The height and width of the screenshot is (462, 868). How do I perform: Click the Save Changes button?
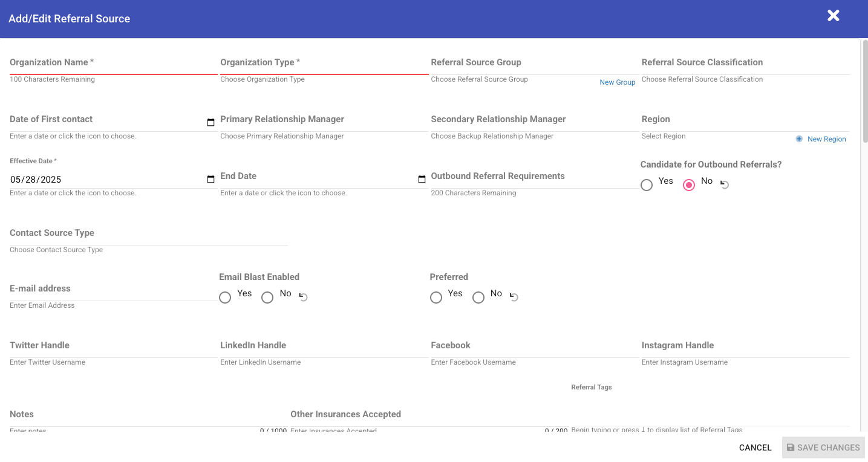tap(823, 447)
